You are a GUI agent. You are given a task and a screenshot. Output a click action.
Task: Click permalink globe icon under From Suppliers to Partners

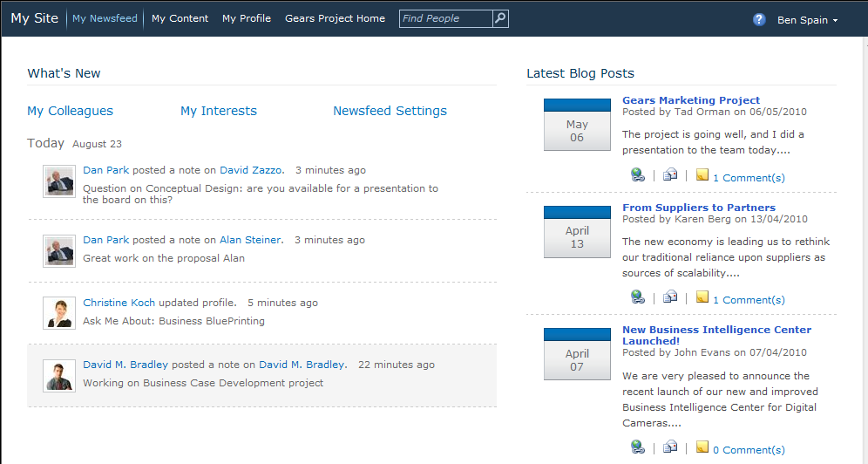click(638, 297)
